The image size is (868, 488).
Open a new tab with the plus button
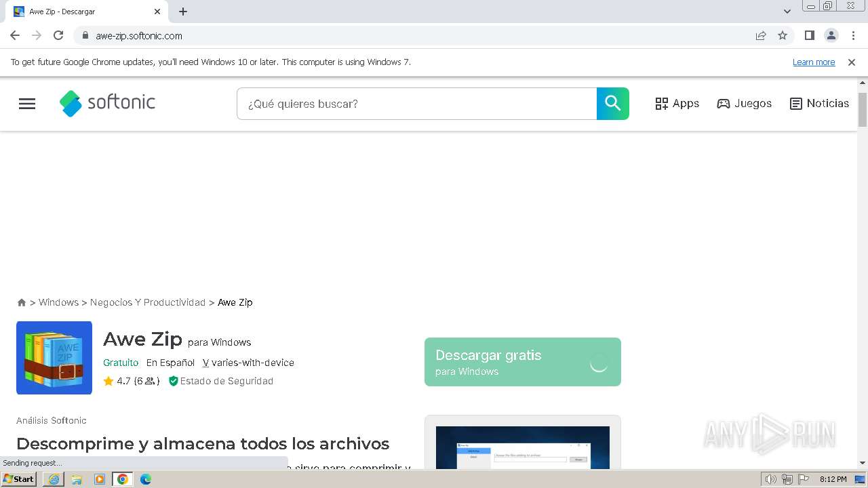(x=183, y=12)
